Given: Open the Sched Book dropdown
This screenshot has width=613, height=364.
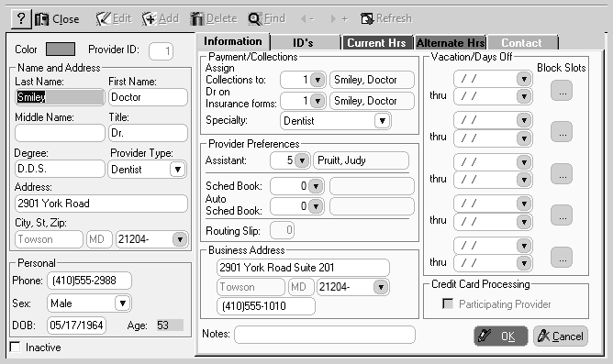Looking at the screenshot, I should (x=316, y=186).
